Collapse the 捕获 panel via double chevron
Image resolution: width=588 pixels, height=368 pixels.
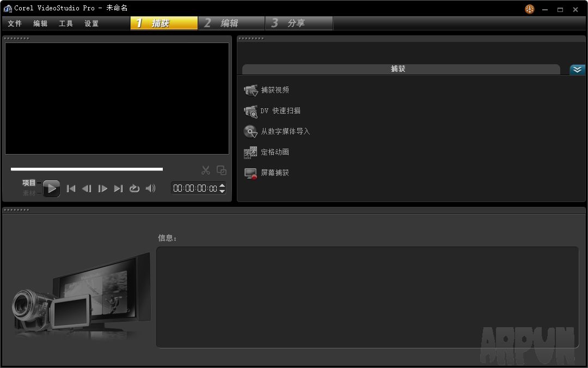pyautogui.click(x=577, y=69)
